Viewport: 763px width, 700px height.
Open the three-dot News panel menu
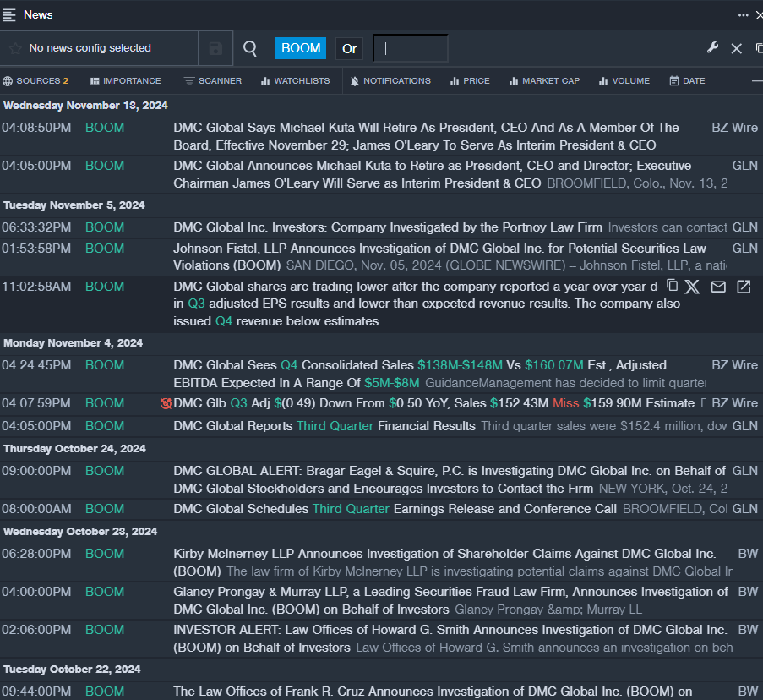click(744, 14)
